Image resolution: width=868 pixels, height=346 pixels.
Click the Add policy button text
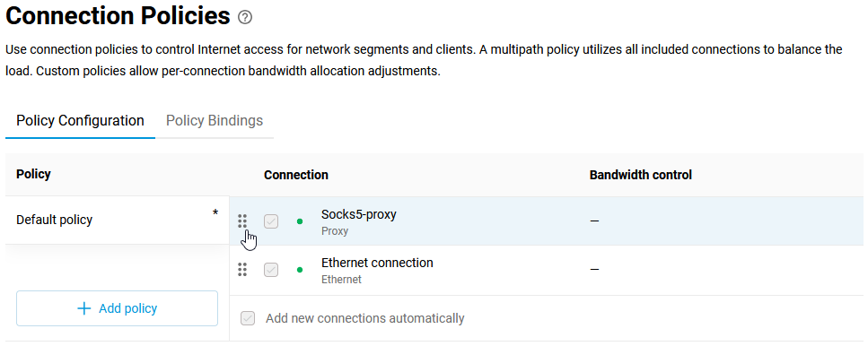pyautogui.click(x=127, y=308)
